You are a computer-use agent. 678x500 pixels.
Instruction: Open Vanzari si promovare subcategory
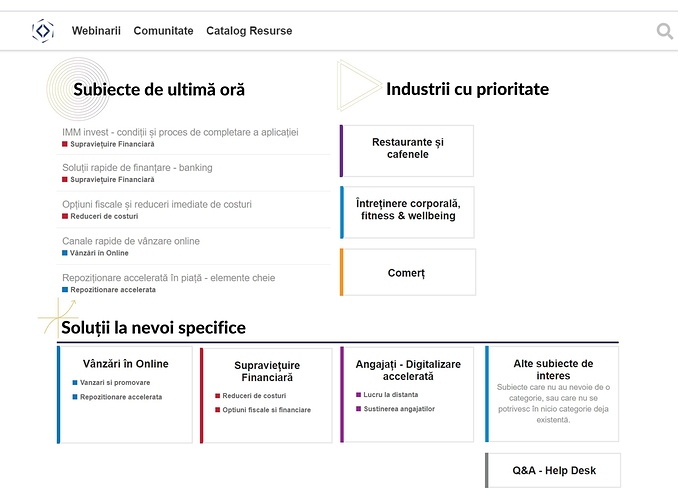pos(115,383)
